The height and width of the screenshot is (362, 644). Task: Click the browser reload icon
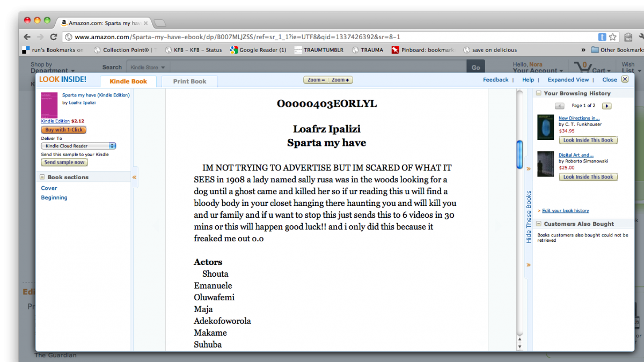pyautogui.click(x=53, y=37)
